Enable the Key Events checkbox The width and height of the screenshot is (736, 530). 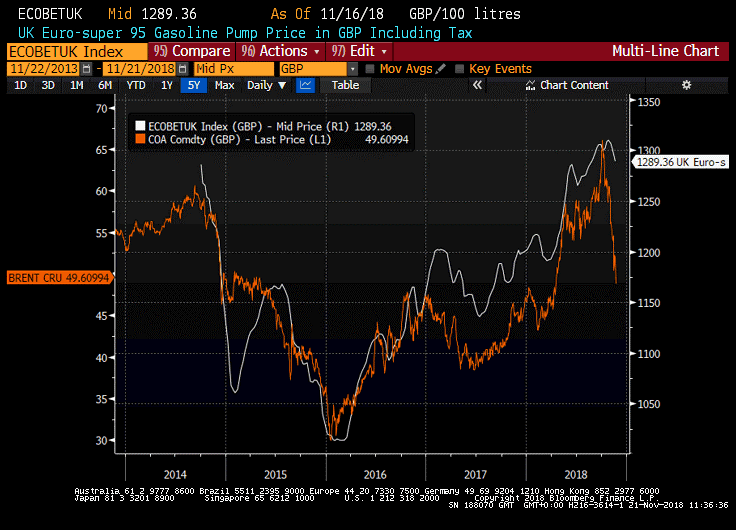click(460, 69)
